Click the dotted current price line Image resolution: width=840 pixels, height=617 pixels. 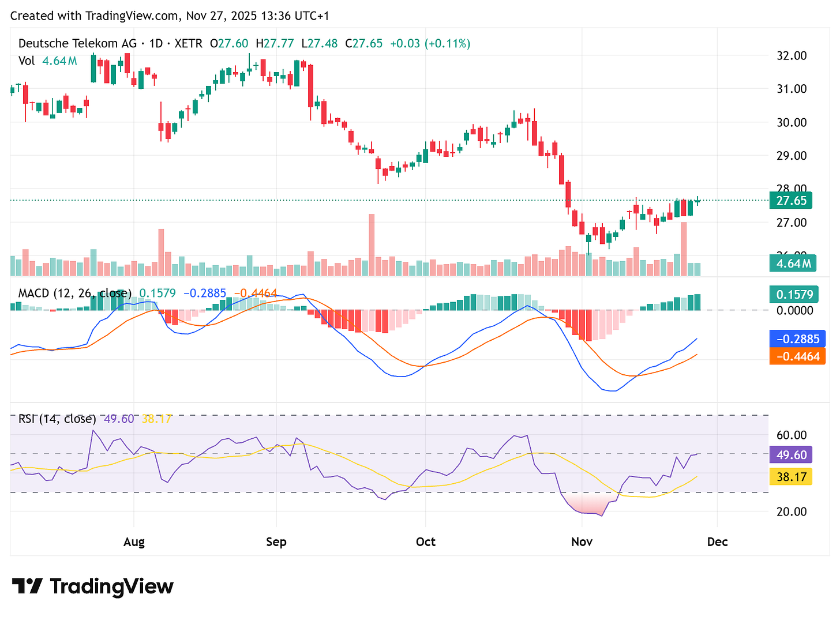point(346,200)
